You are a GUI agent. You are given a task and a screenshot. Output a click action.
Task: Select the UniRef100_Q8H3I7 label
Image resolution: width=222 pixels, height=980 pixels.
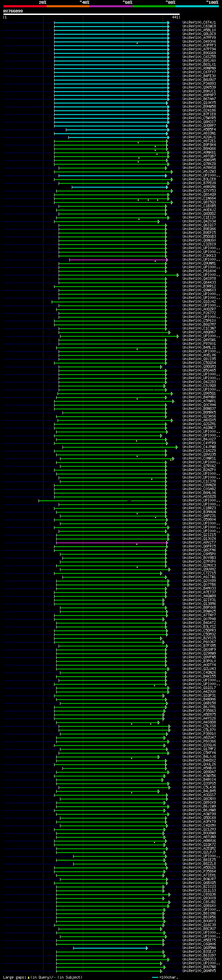(199, 122)
